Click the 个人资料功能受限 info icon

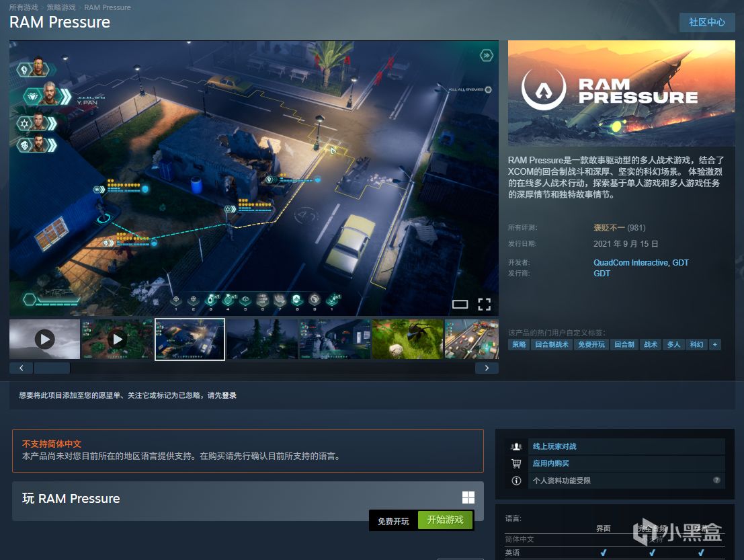(x=516, y=481)
